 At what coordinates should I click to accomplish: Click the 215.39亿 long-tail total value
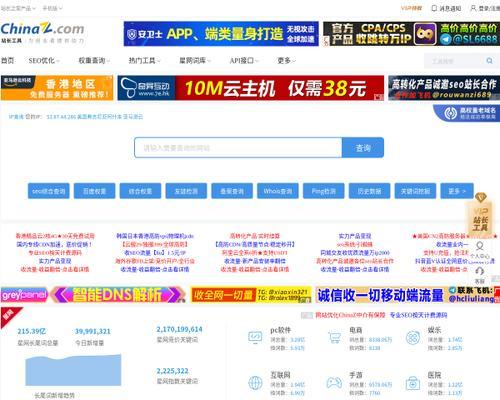pos(32,331)
